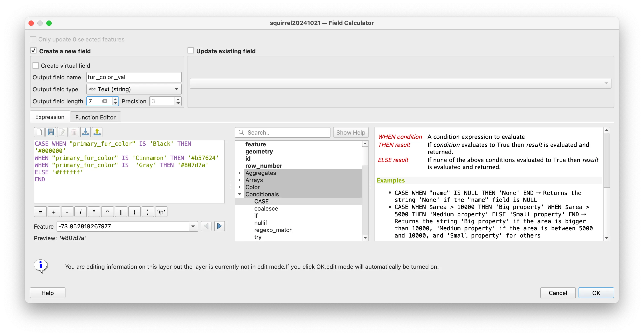Enable Create virtual field checkbox
This screenshot has width=644, height=336.
click(x=36, y=66)
